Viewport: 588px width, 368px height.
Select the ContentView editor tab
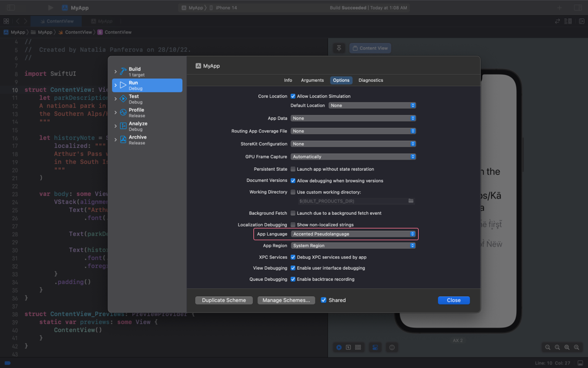point(57,21)
